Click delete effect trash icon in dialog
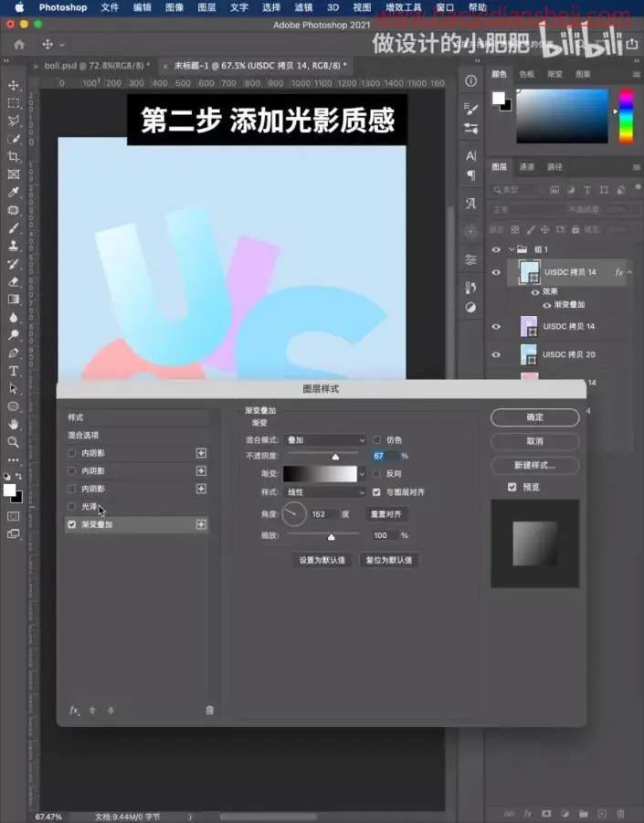 click(x=209, y=710)
